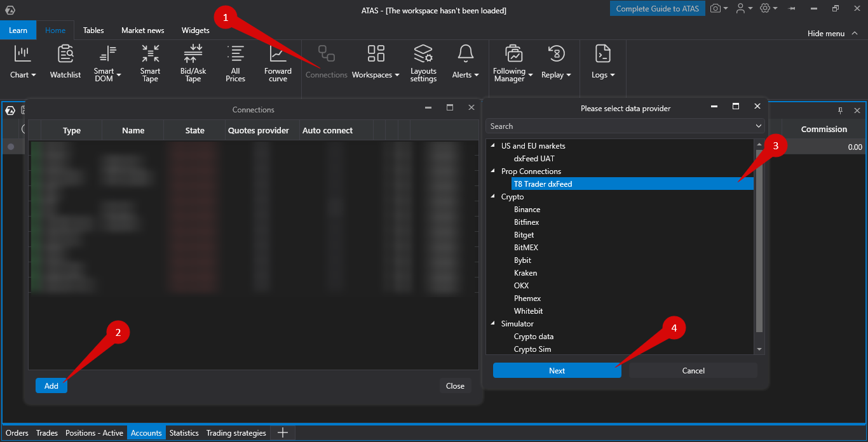The image size is (868, 442).
Task: Select BitMEX provider
Action: pos(526,247)
